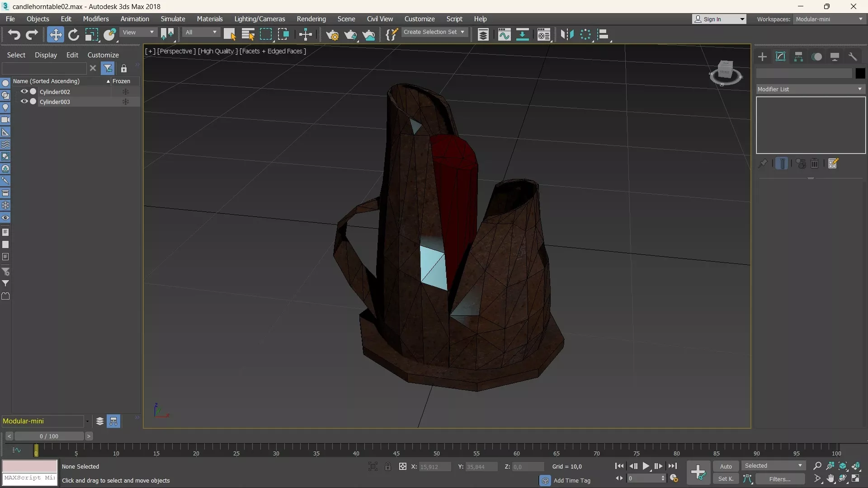Click the Name sort ascending arrow

(108, 81)
